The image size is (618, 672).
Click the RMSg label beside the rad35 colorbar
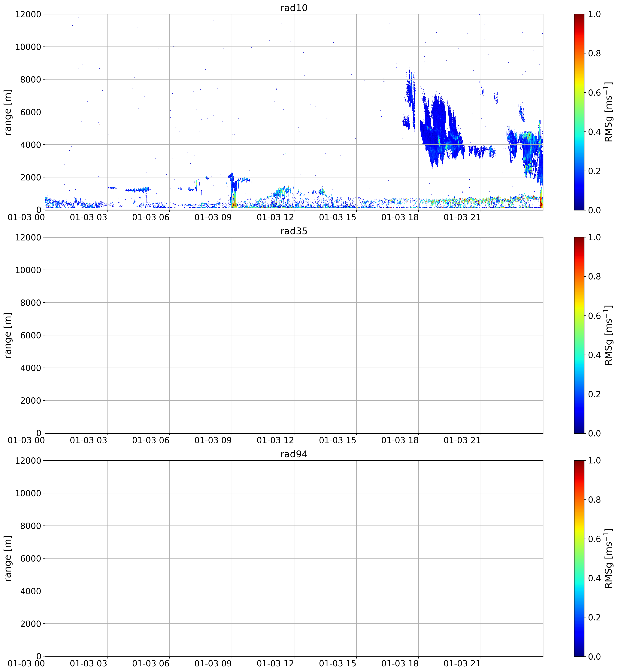pos(609,335)
